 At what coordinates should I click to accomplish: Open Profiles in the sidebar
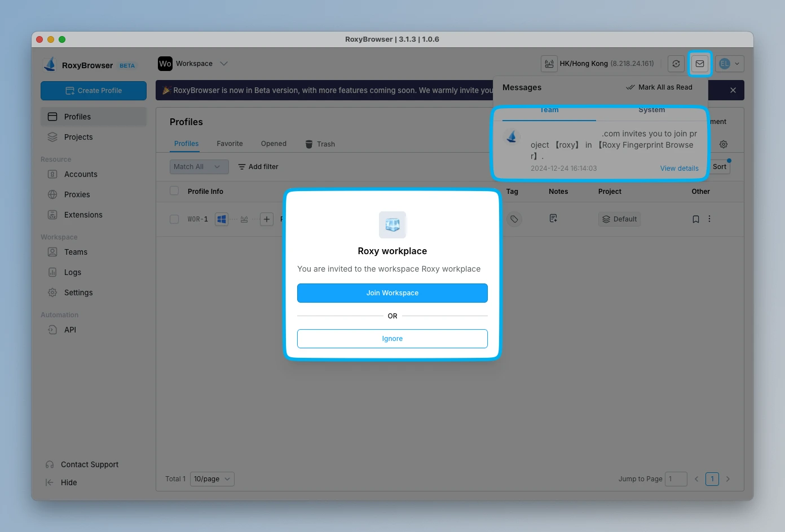coord(94,117)
